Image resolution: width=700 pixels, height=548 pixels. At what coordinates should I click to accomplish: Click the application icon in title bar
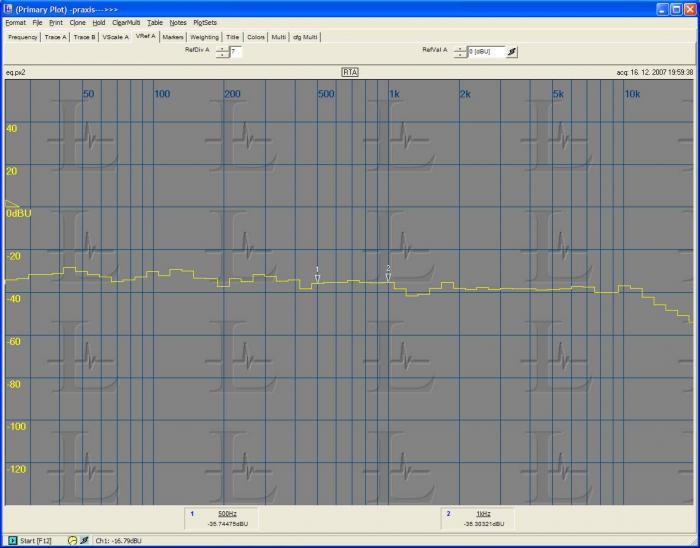8,8
